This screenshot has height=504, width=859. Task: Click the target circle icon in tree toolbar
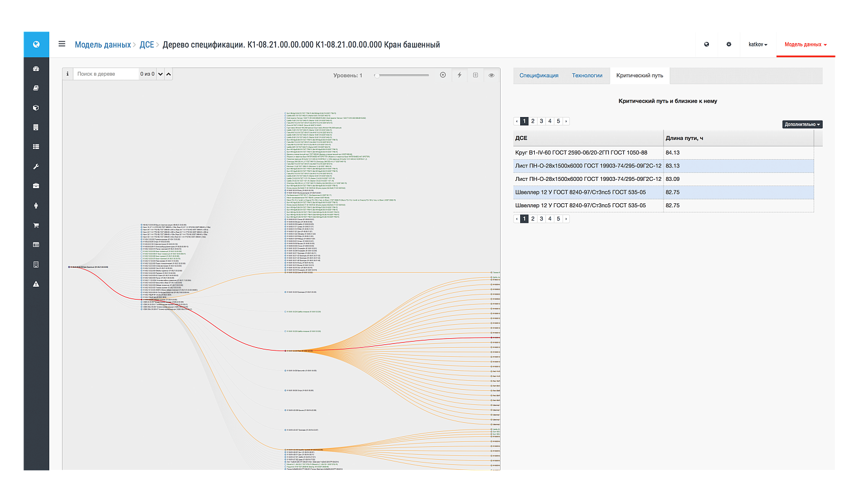443,75
